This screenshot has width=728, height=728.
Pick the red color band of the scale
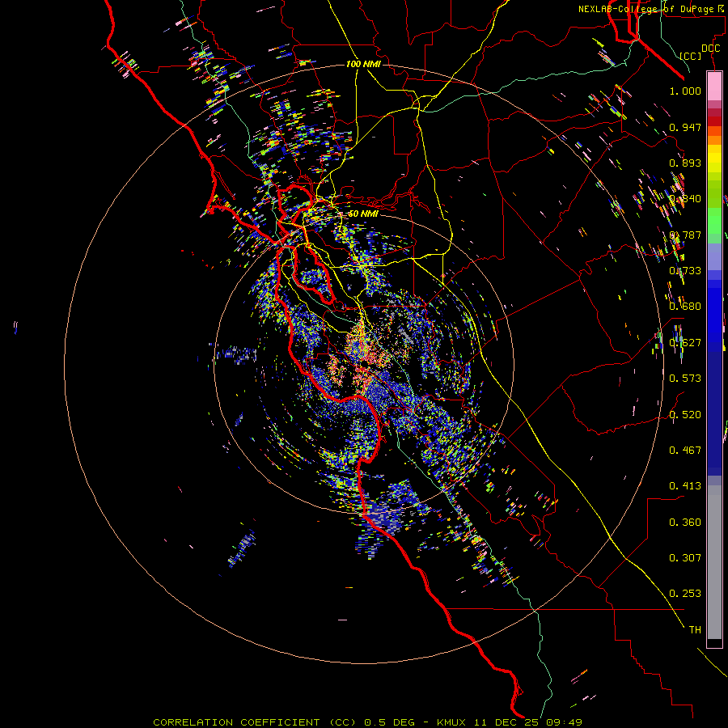714,121
